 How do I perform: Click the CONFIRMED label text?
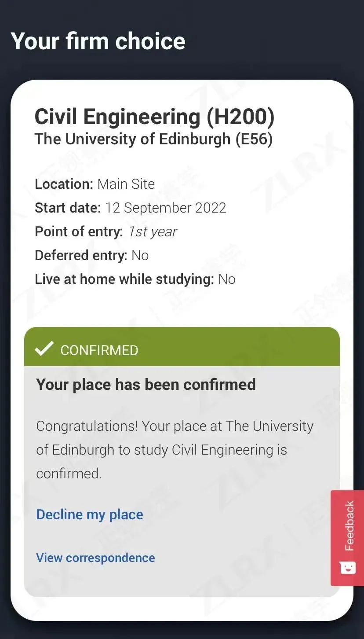tap(99, 350)
